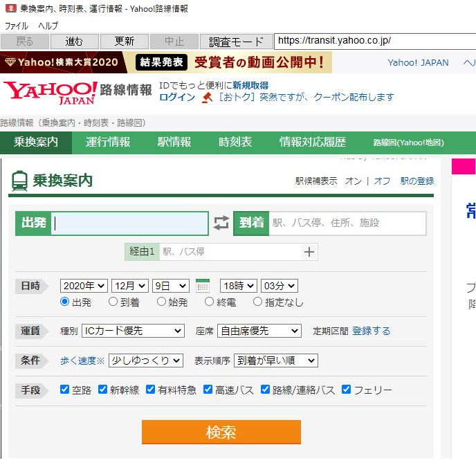Toggle the フェリー checkbox

346,390
